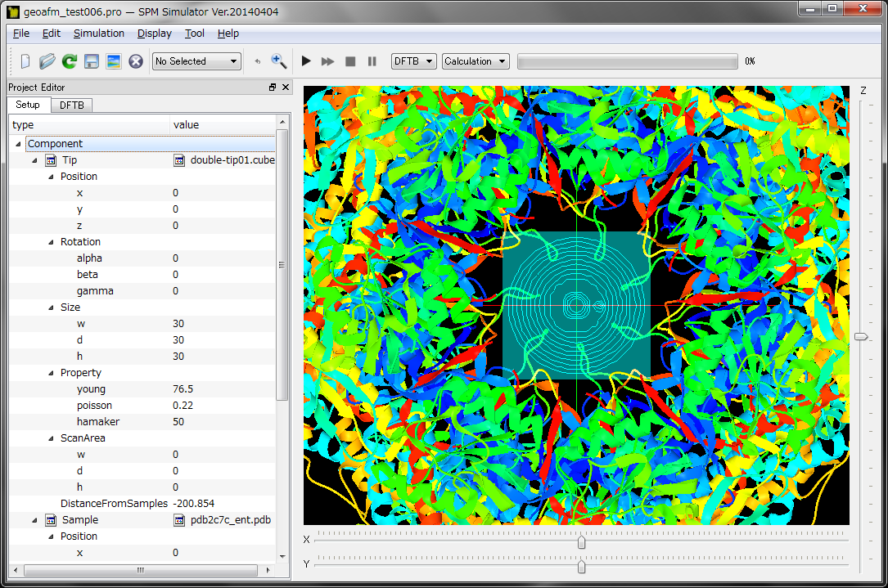Switch to the DFTB tab
The height and width of the screenshot is (588, 888).
point(72,105)
